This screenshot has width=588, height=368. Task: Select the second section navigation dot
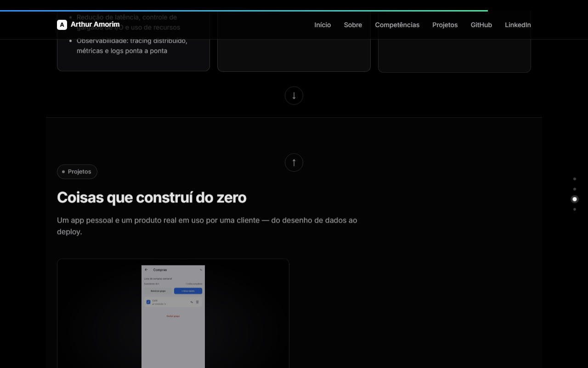[574, 189]
